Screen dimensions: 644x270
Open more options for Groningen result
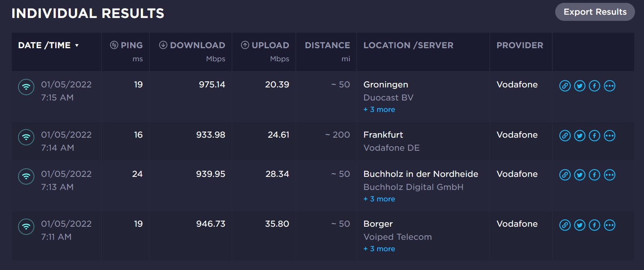[x=610, y=86]
